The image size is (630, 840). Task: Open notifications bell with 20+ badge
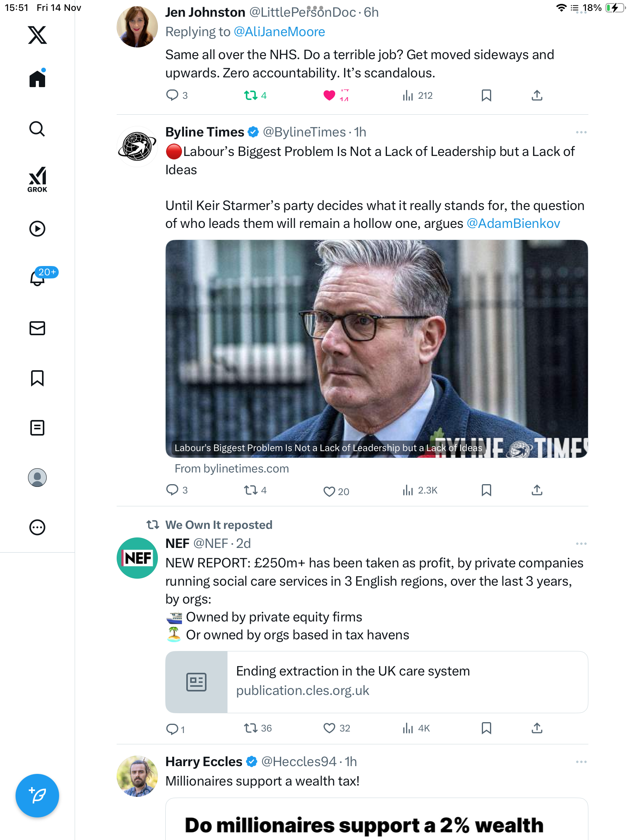click(38, 278)
